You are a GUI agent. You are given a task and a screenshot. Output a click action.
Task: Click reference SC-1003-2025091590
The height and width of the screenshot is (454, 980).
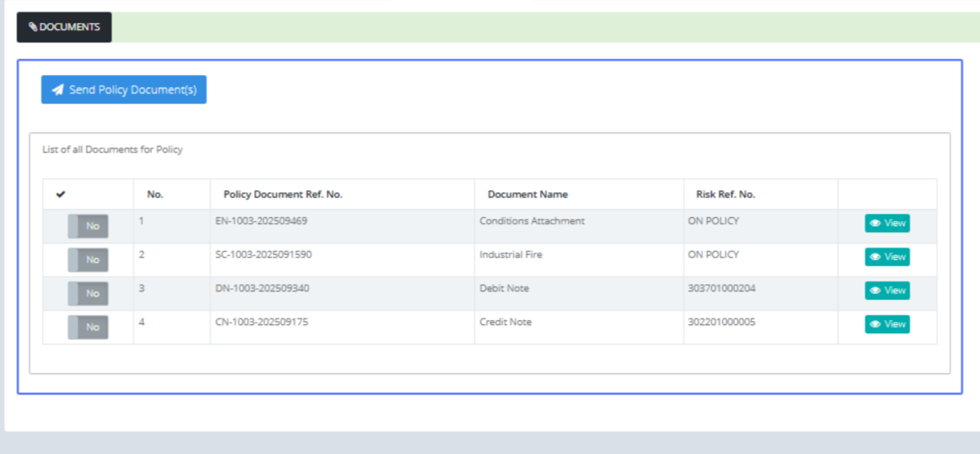click(264, 255)
